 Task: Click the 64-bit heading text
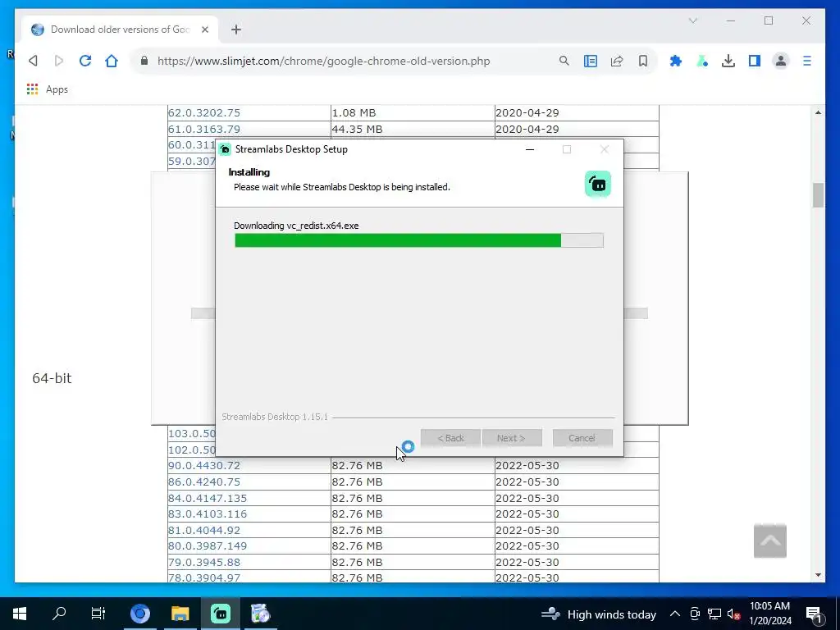[x=52, y=378]
